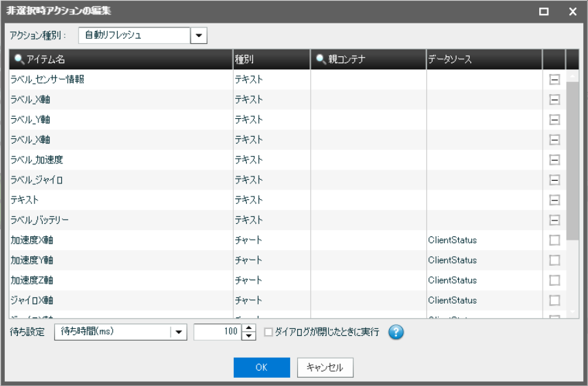Open the 待ち設定 dropdown arrow
This screenshot has height=386, width=588.
(x=179, y=332)
